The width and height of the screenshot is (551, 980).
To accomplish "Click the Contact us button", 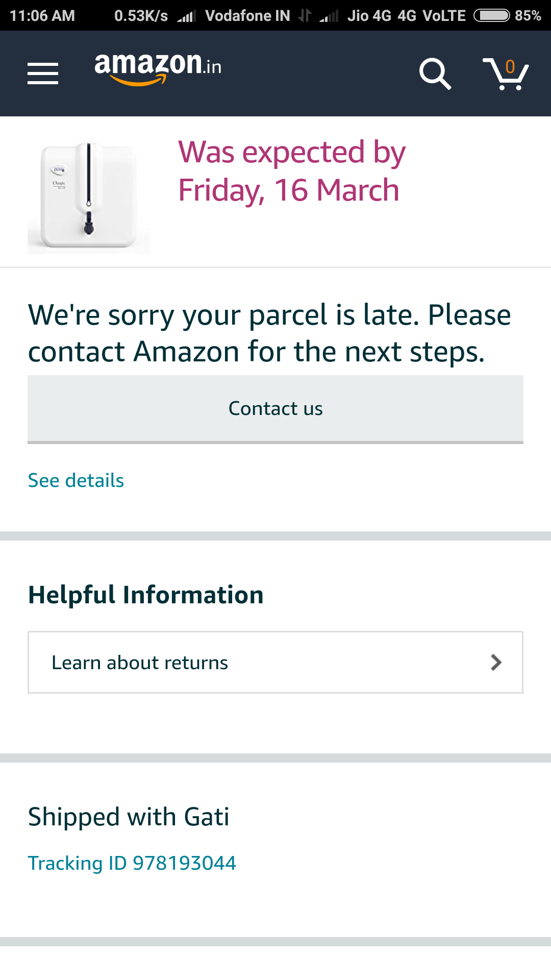I will click(x=275, y=409).
